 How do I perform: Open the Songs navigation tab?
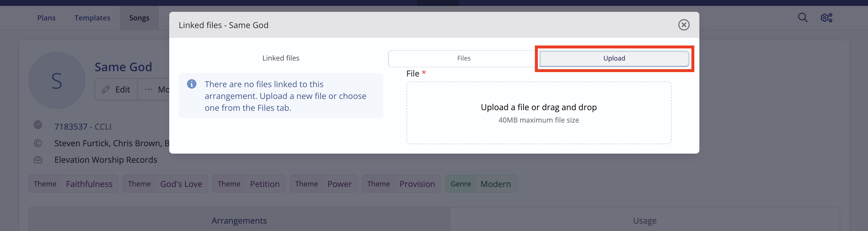pos(139,18)
